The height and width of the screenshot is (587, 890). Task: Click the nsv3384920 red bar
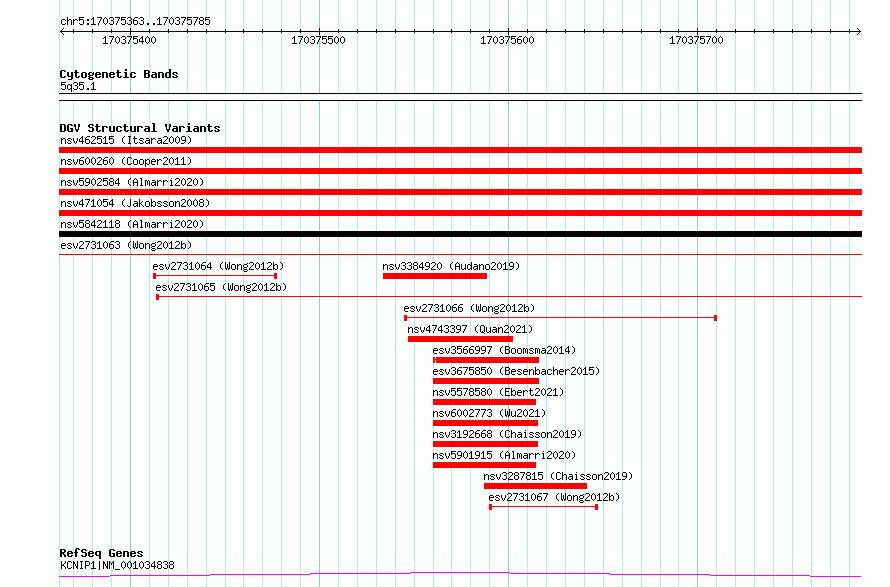[435, 276]
